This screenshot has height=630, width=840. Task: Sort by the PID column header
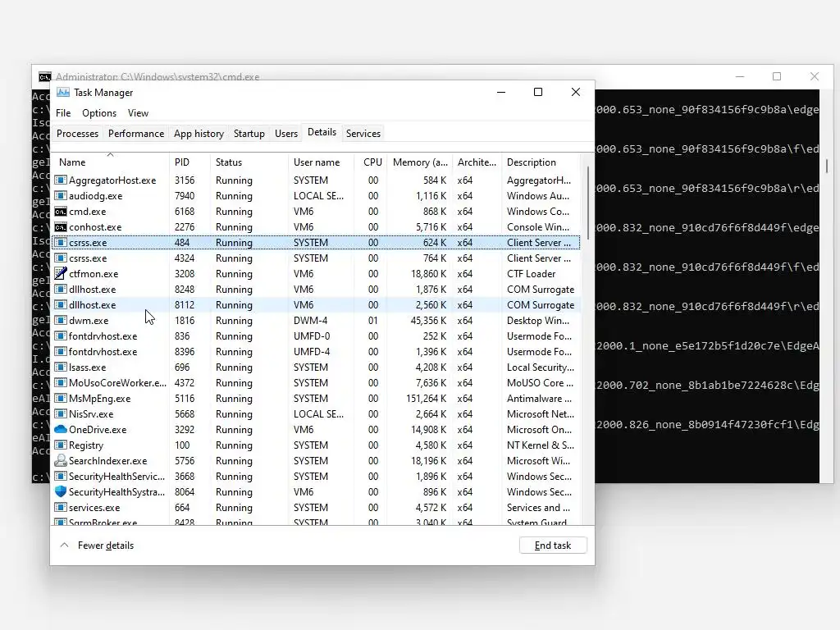(189, 162)
